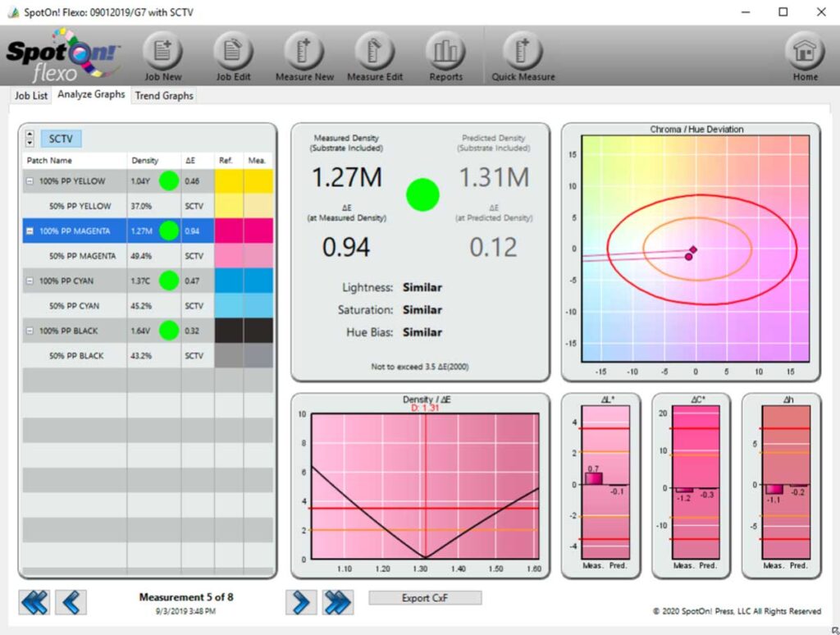Image resolution: width=840 pixels, height=635 pixels.
Task: Go to the previous measurement
Action: click(x=71, y=602)
